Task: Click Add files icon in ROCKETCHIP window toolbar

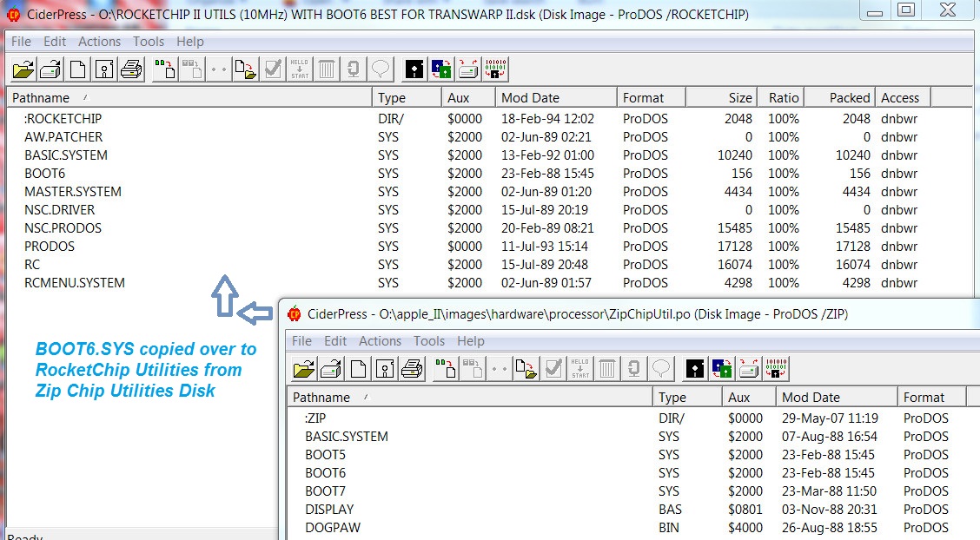Action: [x=165, y=69]
